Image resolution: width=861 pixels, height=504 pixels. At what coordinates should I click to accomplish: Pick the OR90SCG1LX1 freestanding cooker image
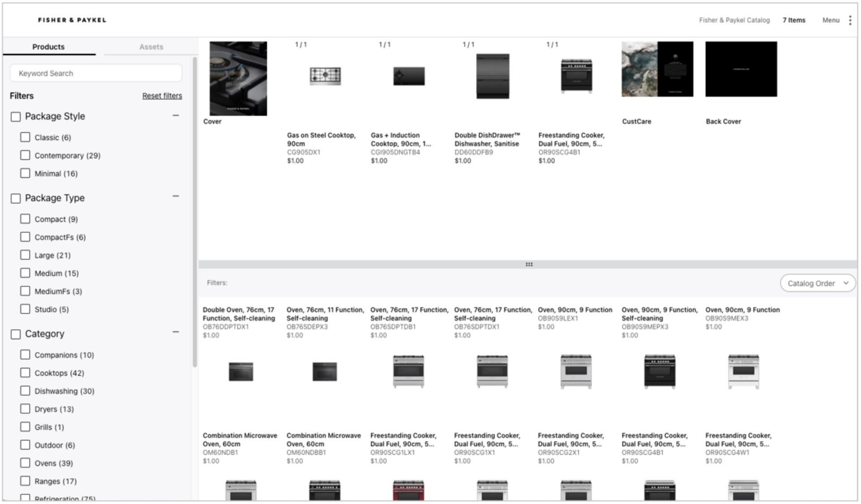(409, 371)
